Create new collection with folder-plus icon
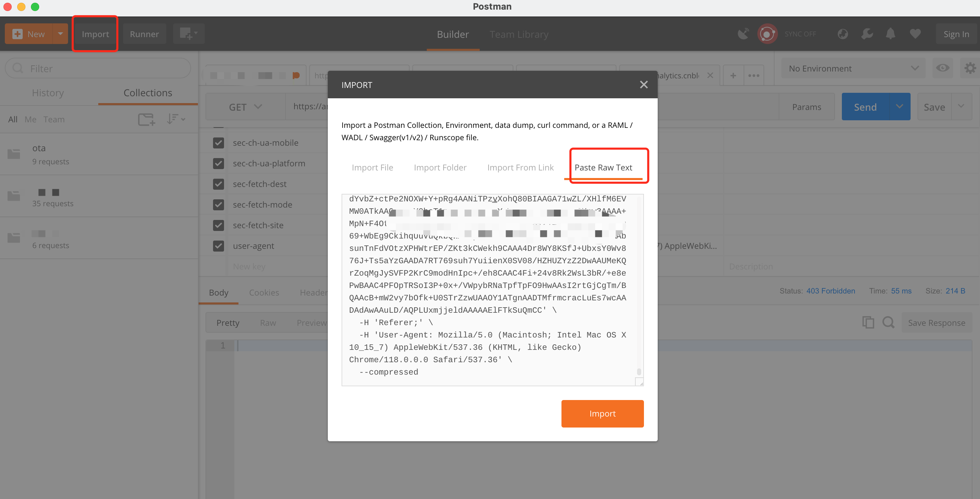 (146, 119)
